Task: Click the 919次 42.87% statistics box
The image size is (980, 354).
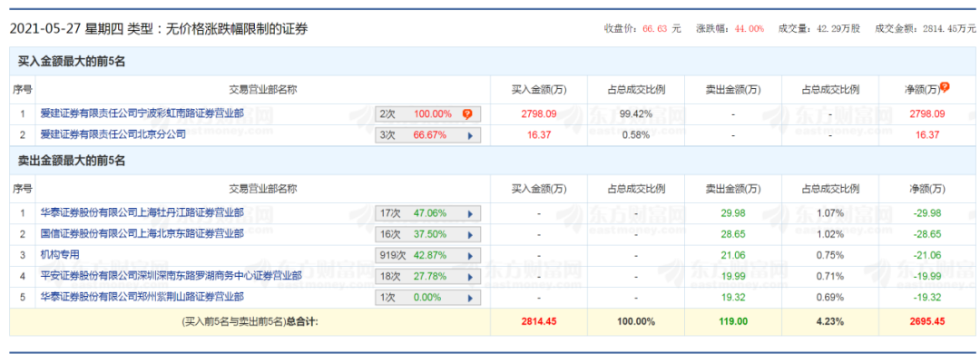Action: pos(428,255)
